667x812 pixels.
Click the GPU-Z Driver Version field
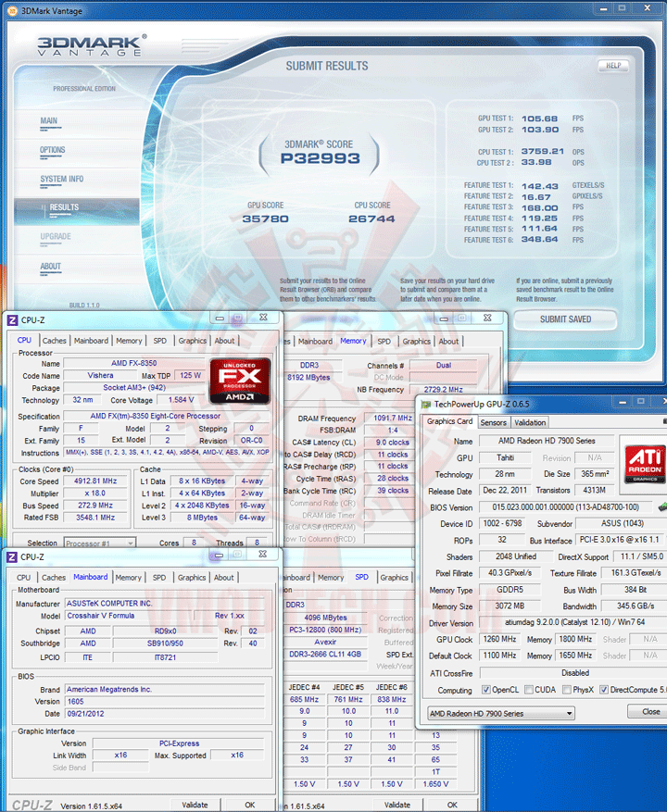pos(573,622)
